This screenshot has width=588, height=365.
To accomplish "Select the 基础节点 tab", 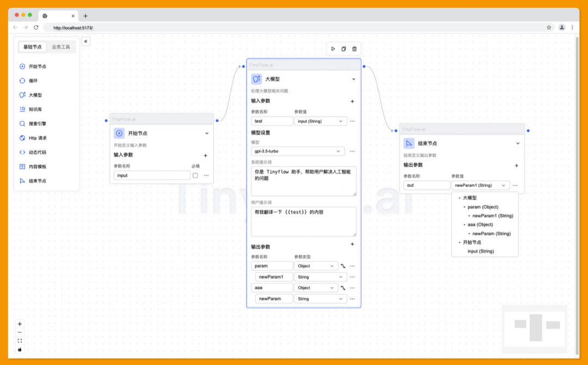I will (x=33, y=47).
